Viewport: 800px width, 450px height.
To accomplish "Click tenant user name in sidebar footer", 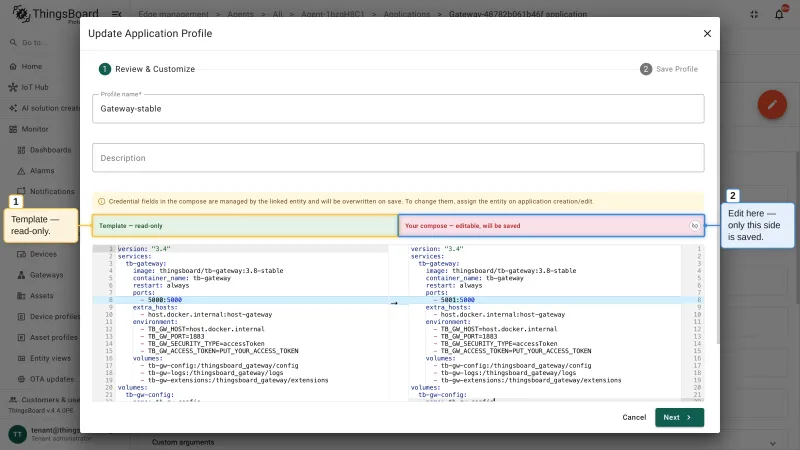I will click(x=55, y=430).
